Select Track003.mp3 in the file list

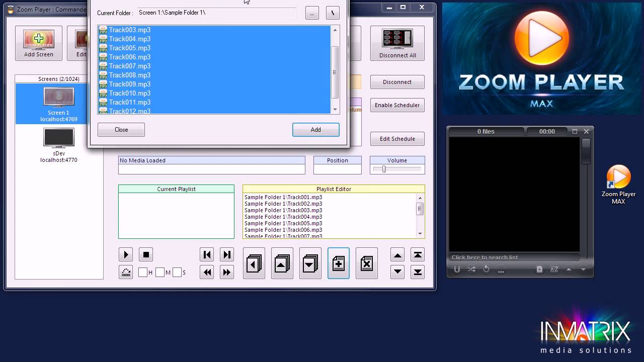[214, 30]
